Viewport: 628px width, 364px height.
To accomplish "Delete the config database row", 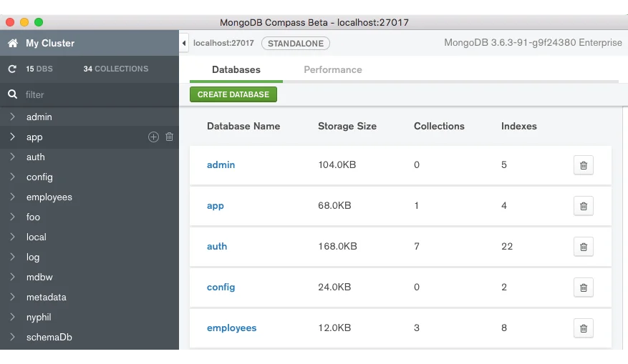I will [x=583, y=287].
